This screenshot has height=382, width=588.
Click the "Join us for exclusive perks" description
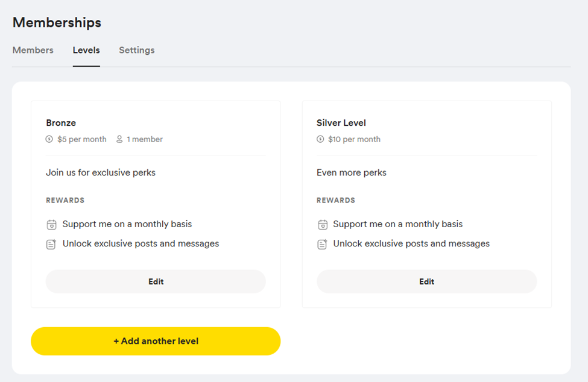[x=101, y=172]
